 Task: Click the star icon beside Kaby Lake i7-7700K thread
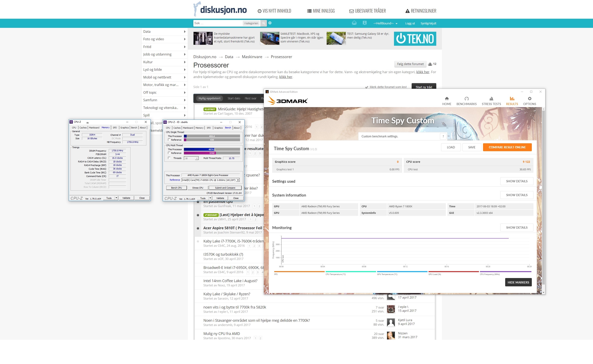[198, 241]
